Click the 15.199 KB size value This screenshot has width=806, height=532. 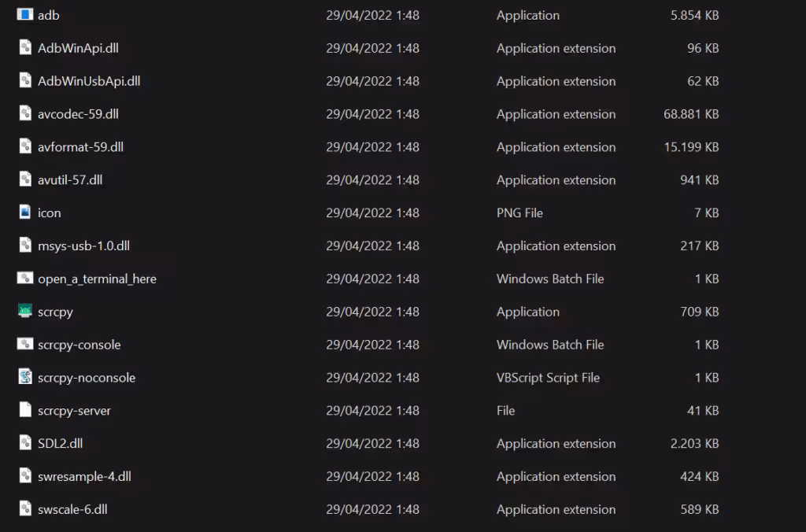pyautogui.click(x=691, y=147)
